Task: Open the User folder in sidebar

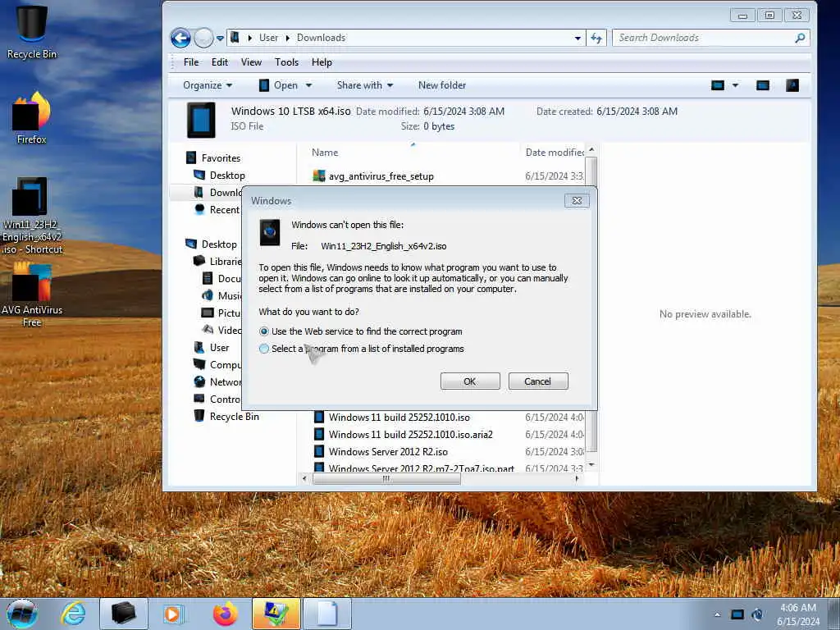Action: pos(211,348)
